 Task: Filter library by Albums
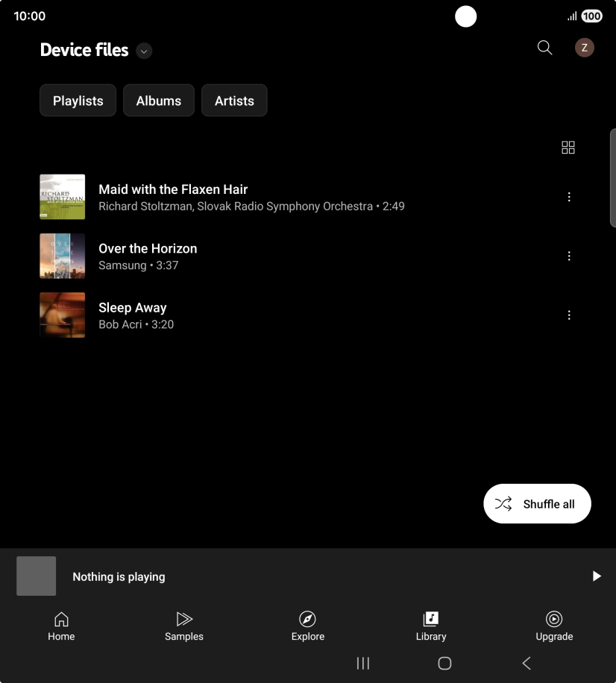point(158,100)
